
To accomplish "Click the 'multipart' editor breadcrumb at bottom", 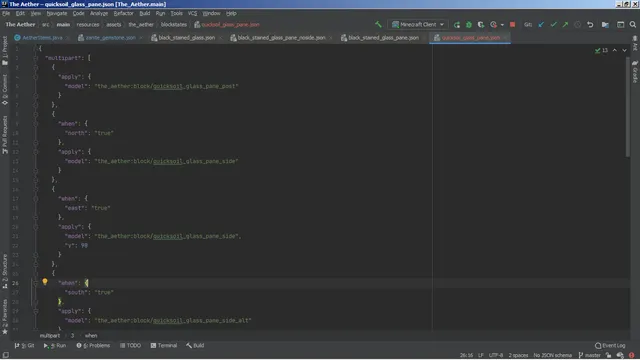I will pyautogui.click(x=50, y=336).
